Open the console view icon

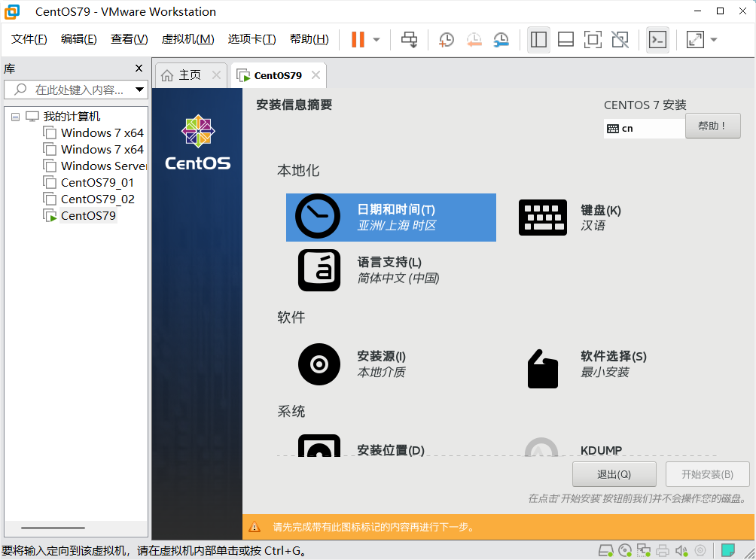tap(657, 40)
